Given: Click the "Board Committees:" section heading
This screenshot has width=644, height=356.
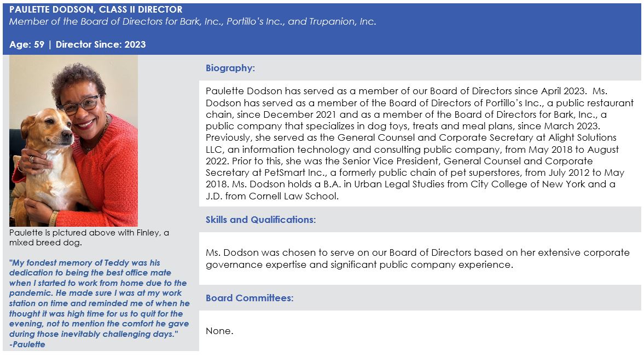Looking at the screenshot, I should coord(250,298).
